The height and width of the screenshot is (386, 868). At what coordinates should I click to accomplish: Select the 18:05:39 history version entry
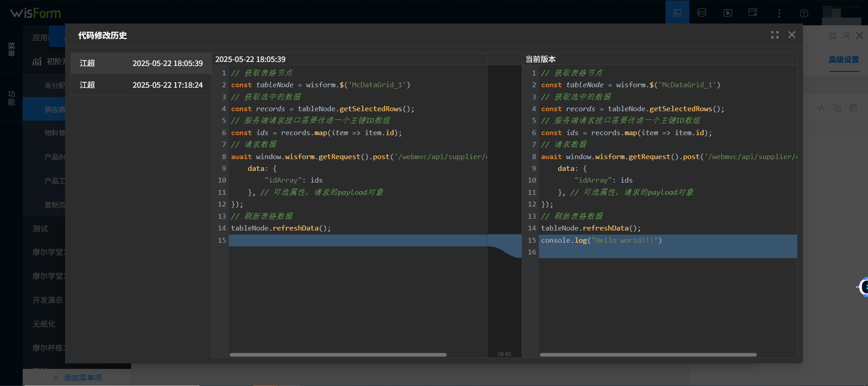click(x=141, y=63)
